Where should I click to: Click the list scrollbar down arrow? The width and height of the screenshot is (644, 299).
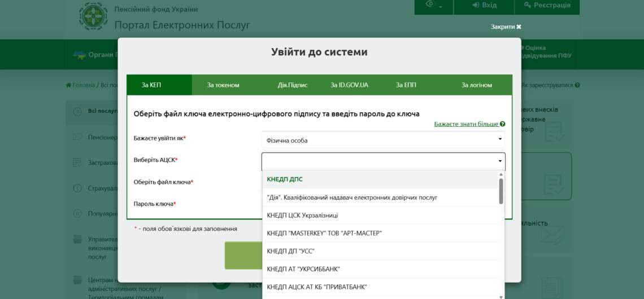(501, 297)
